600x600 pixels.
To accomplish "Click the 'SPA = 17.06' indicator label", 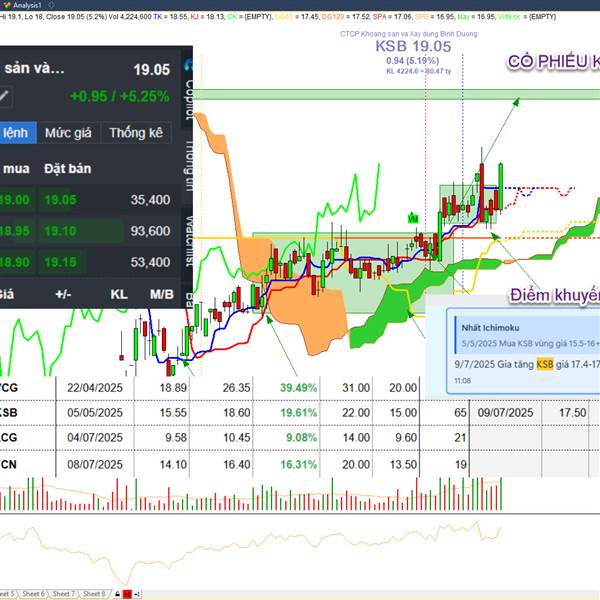I will (x=392, y=17).
